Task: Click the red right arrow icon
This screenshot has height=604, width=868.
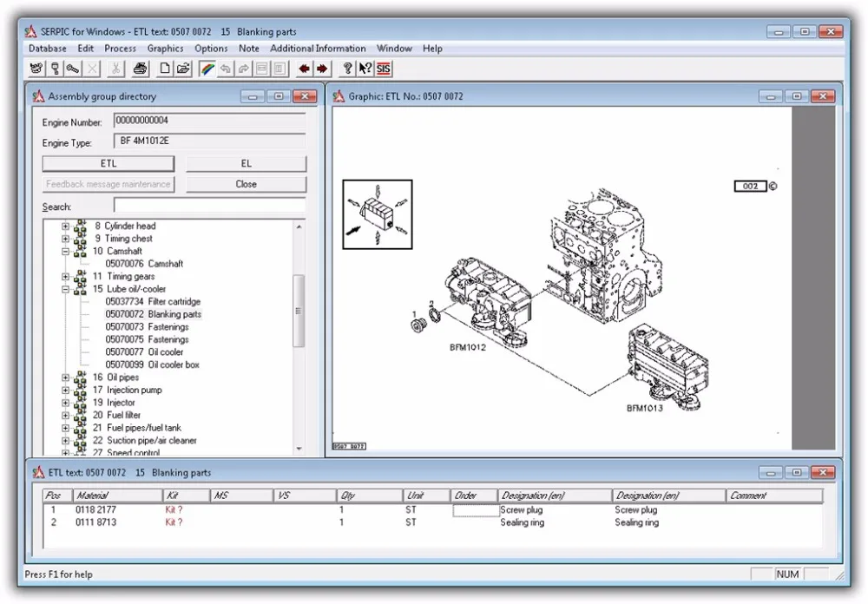Action: pyautogui.click(x=322, y=69)
